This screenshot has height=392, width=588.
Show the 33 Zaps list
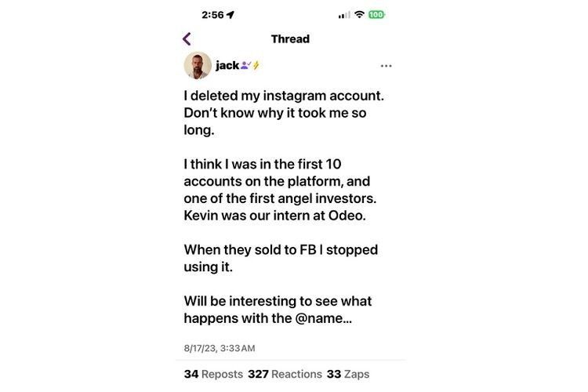(x=348, y=374)
